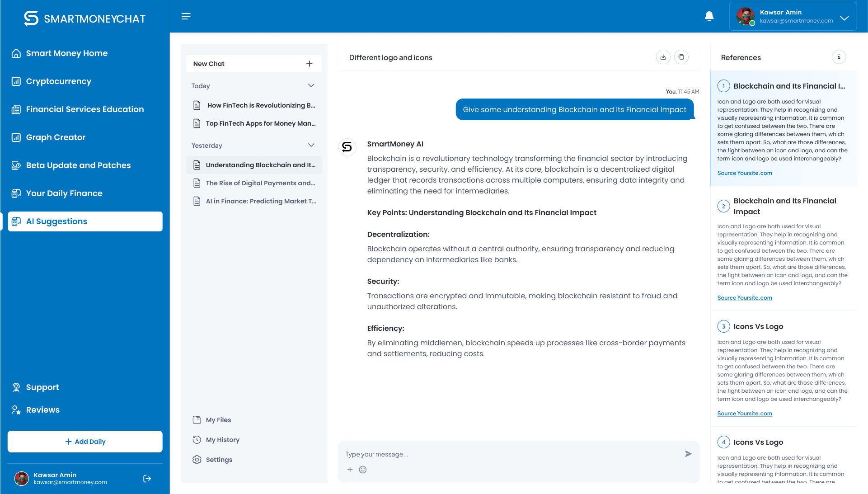Image resolution: width=868 pixels, height=494 pixels.
Task: Open Financial Services Education
Action: click(85, 109)
